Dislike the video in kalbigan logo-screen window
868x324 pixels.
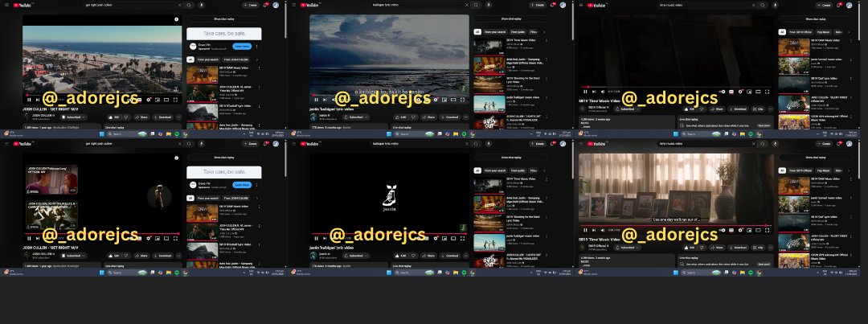414,256
